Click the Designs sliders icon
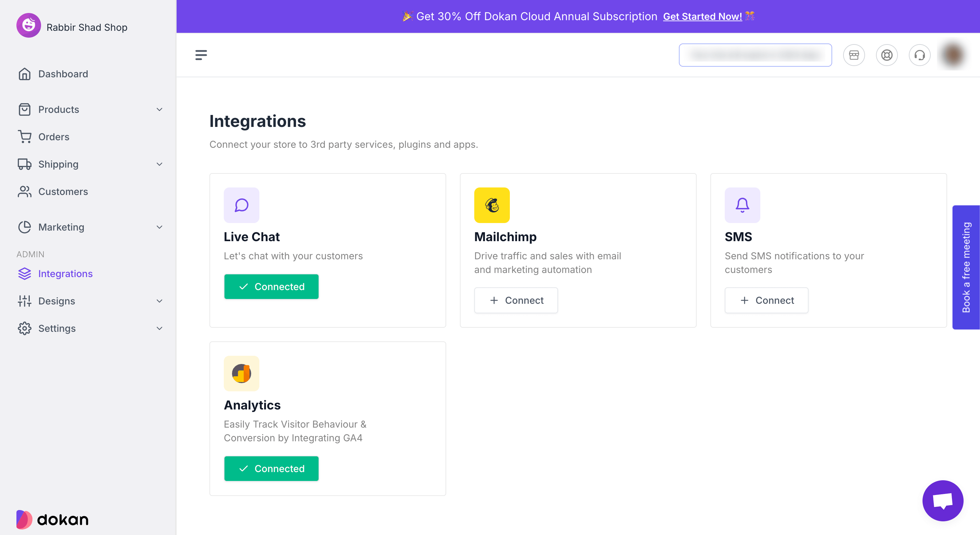The image size is (980, 535). pyautogui.click(x=25, y=301)
